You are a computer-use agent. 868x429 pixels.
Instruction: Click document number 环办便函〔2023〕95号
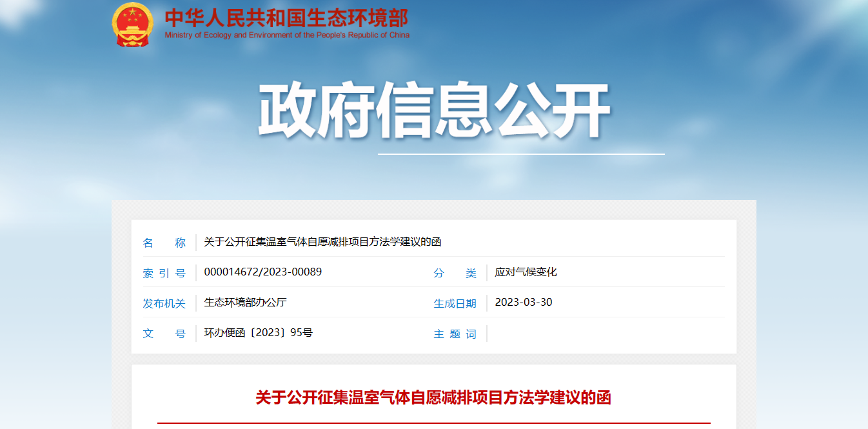258,333
